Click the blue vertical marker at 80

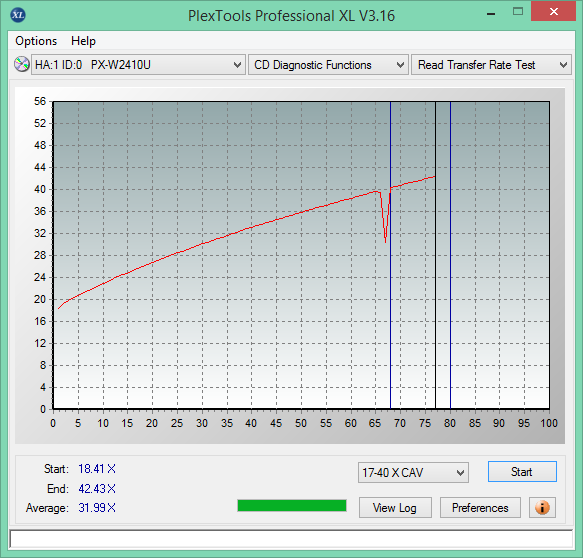pyautogui.click(x=450, y=255)
